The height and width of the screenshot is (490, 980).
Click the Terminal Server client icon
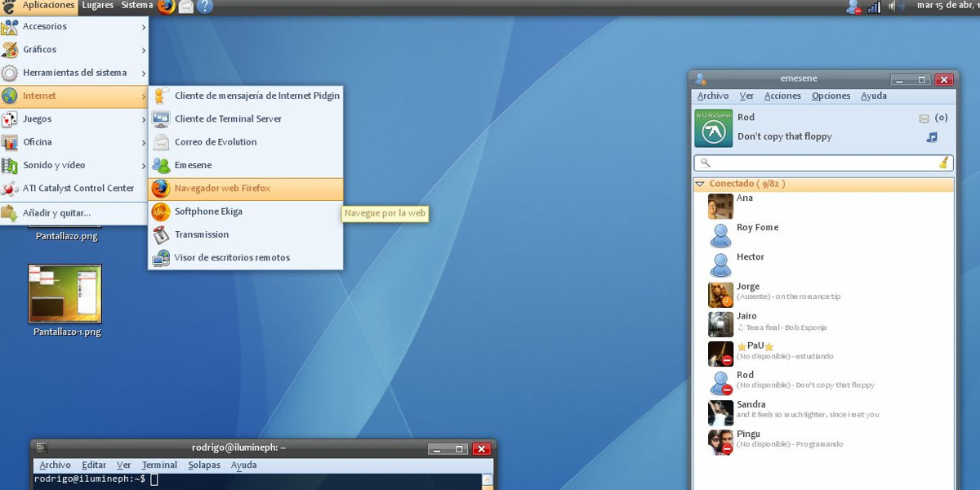click(x=161, y=118)
